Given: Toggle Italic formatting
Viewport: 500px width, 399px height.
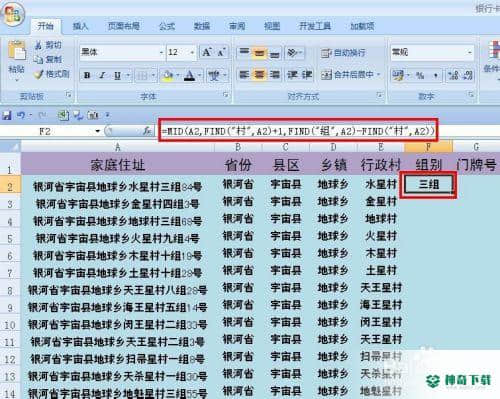Looking at the screenshot, I should [x=102, y=76].
